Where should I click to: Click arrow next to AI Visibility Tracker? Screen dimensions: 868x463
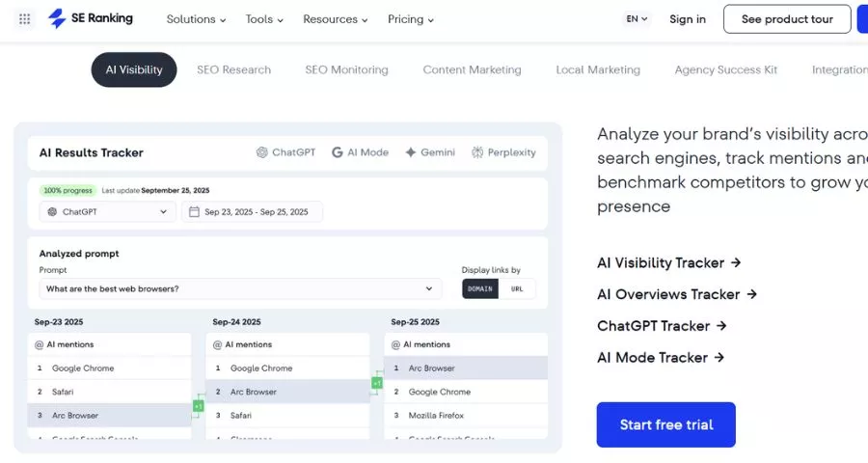point(736,262)
